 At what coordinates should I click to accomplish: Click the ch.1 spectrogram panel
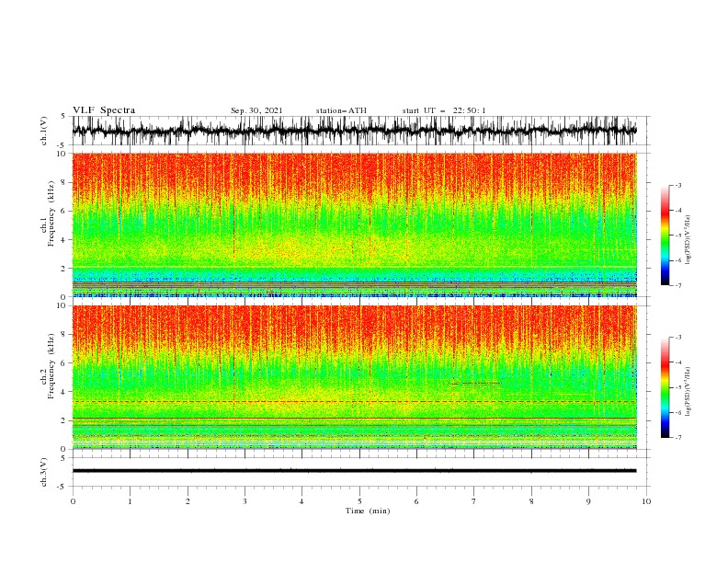354,224
